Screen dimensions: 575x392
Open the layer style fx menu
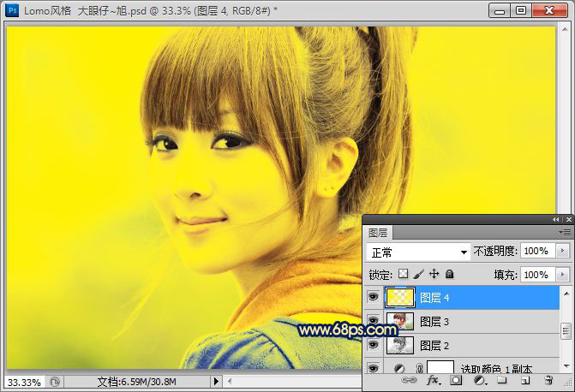click(x=433, y=380)
